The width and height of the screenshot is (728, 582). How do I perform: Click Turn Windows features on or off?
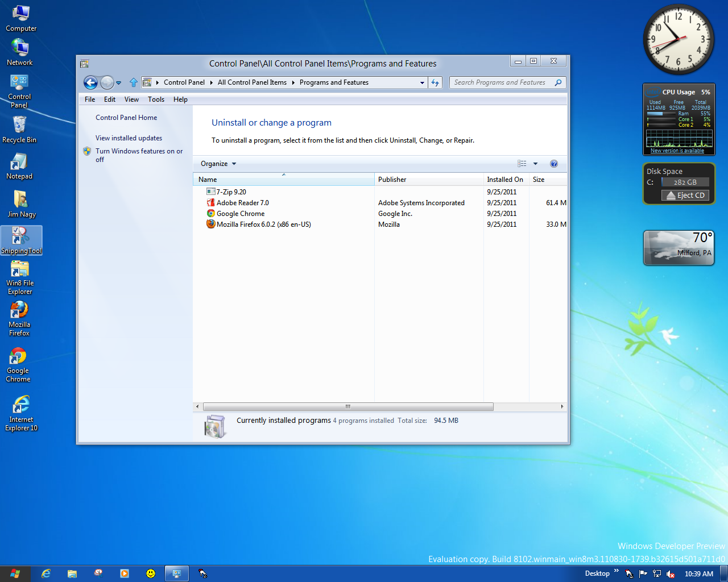139,155
